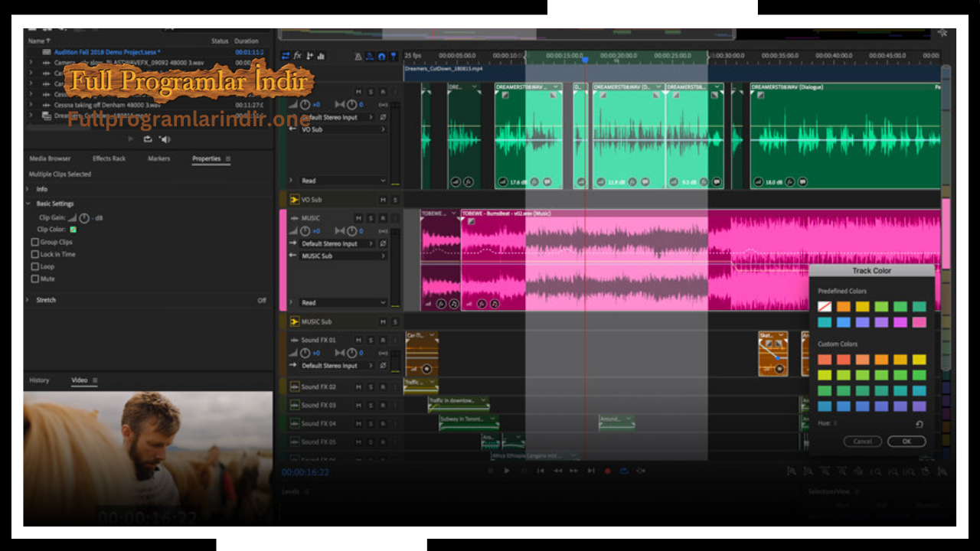
Task: Click the MUSIC Sub bus track icon
Action: click(x=294, y=322)
